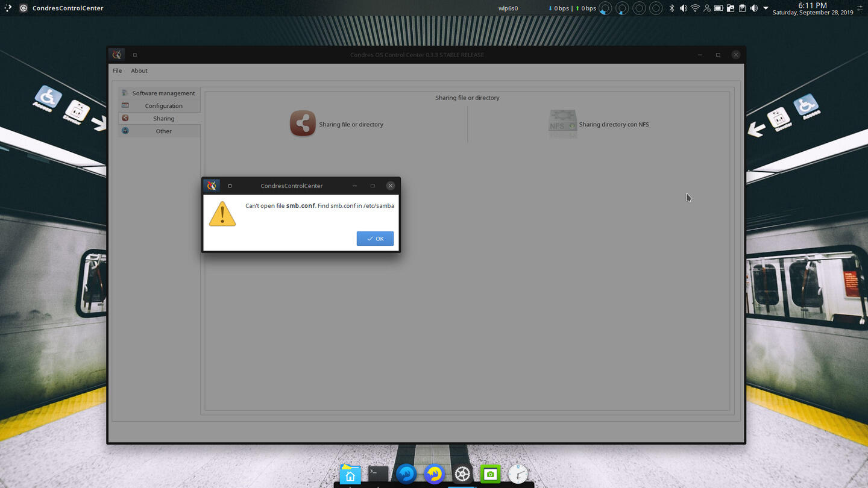The image size is (868, 488).
Task: Open the settings gear in the dock
Action: [462, 474]
